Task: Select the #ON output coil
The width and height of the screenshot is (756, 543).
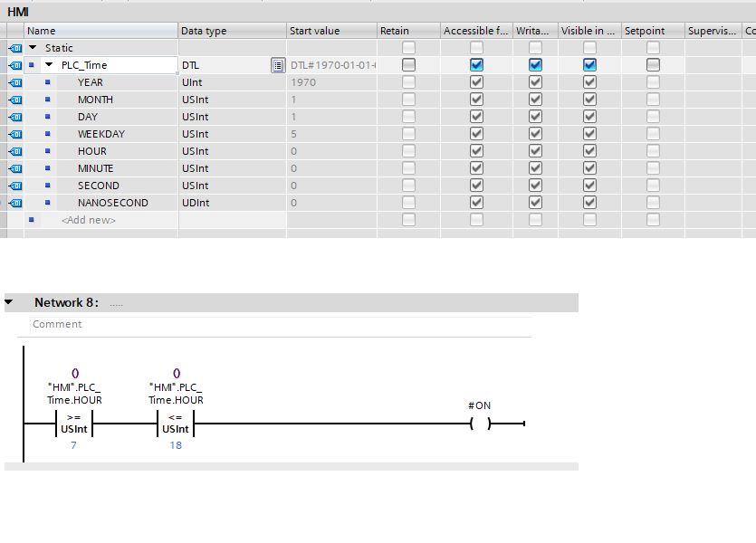Action: [479, 424]
